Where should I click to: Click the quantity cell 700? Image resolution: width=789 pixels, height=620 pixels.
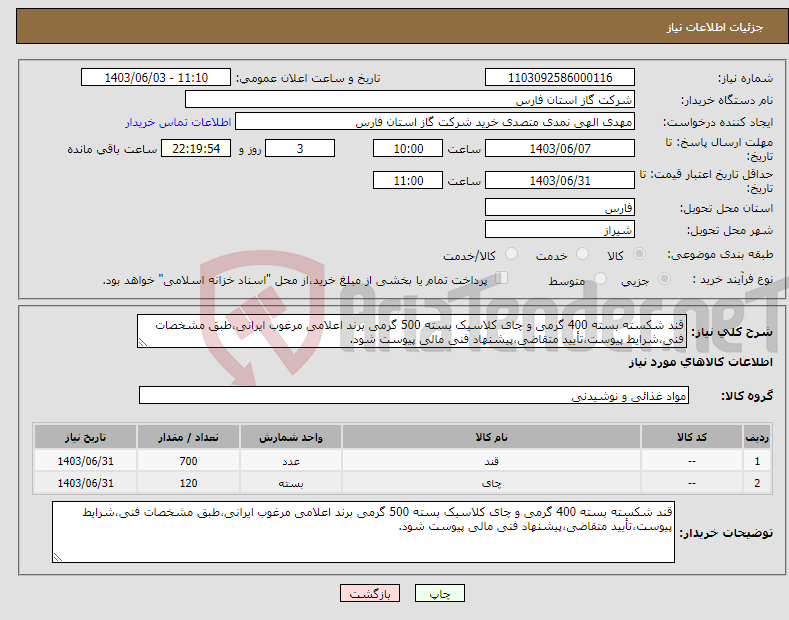coord(188,461)
